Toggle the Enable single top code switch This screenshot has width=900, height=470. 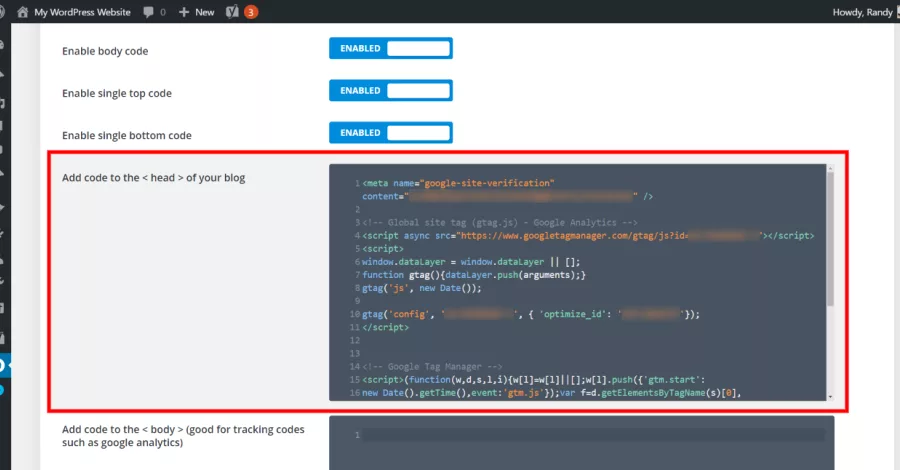391,91
